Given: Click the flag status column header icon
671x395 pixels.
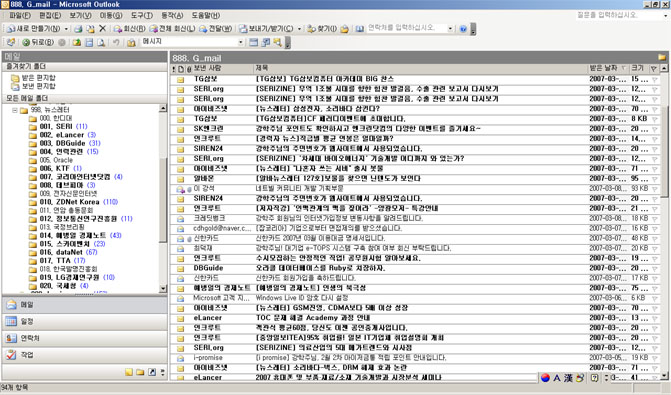Looking at the screenshot, I should pyautogui.click(x=653, y=68).
